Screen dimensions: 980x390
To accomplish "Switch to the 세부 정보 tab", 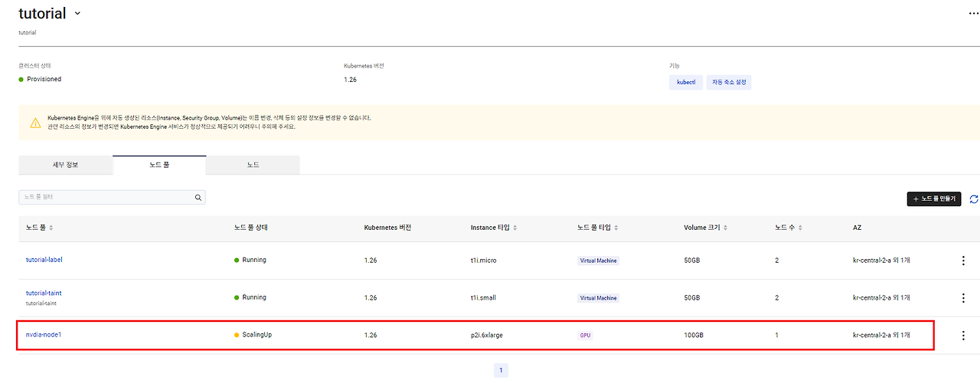I will tap(65, 165).
